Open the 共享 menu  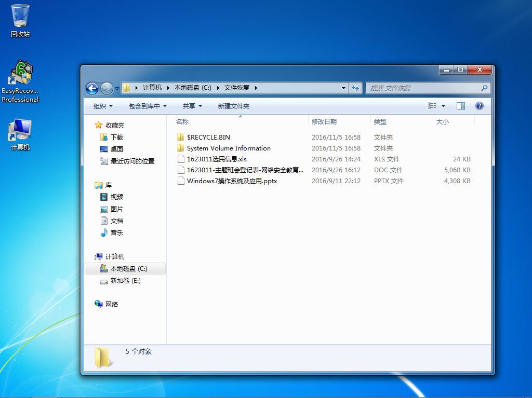point(192,106)
